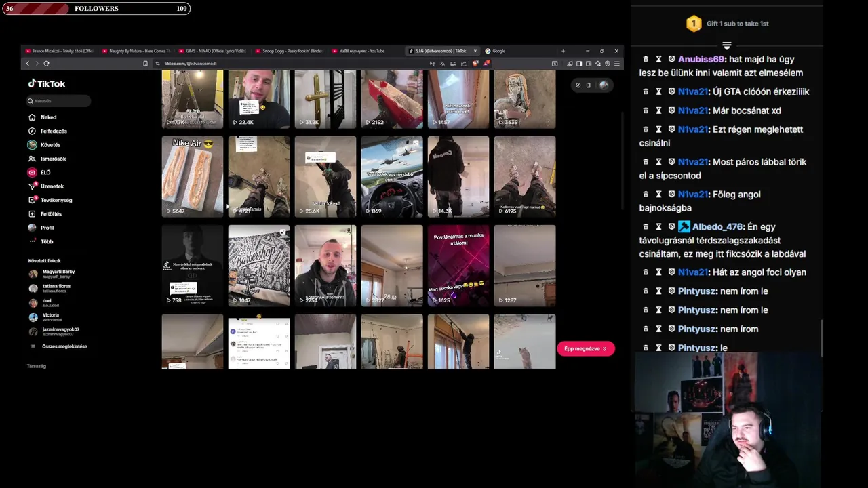
Task: Open profile avatar at TikTok top right
Action: 604,85
